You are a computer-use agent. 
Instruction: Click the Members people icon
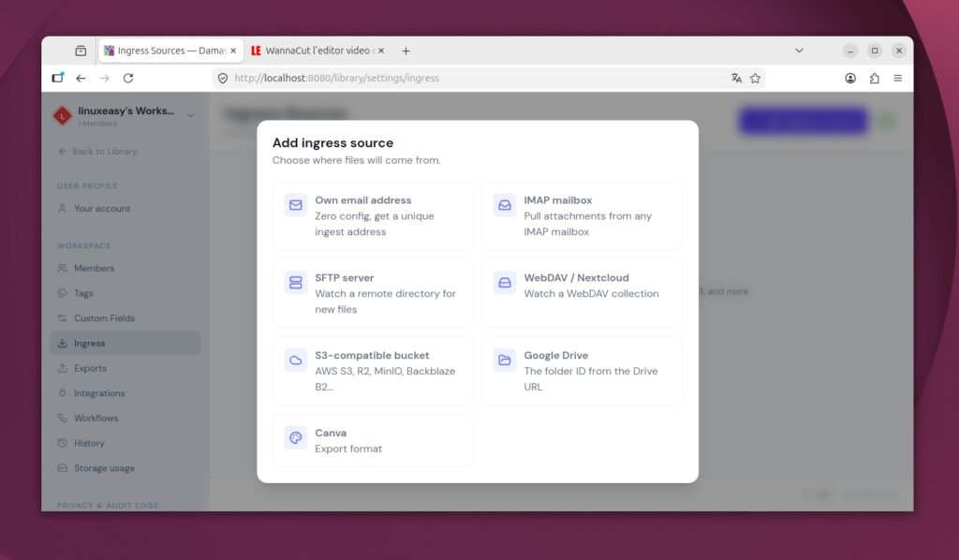tap(63, 269)
